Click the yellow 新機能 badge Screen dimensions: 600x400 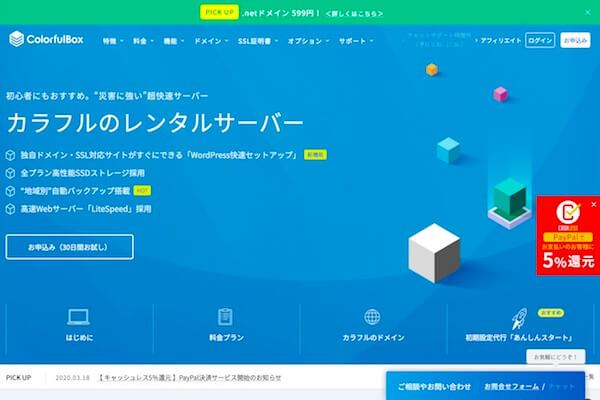tap(315, 155)
